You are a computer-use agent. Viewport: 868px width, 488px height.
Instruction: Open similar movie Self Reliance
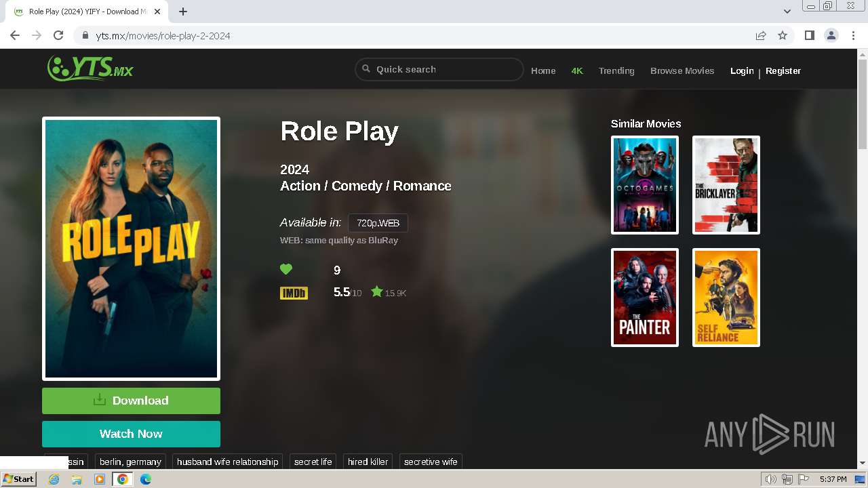click(x=726, y=298)
